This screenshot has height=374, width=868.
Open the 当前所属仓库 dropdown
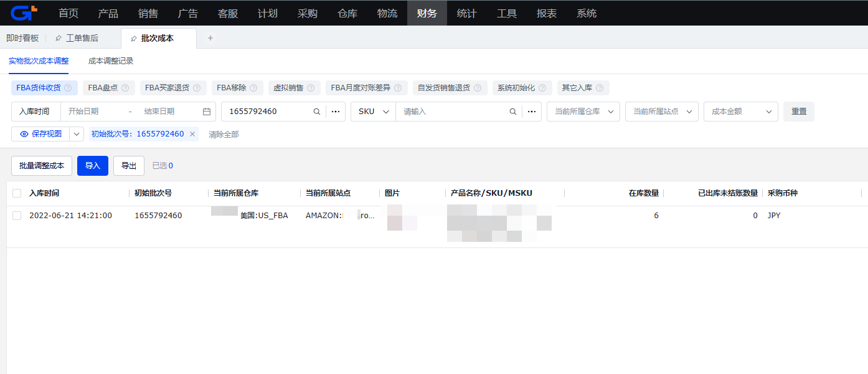coord(583,112)
